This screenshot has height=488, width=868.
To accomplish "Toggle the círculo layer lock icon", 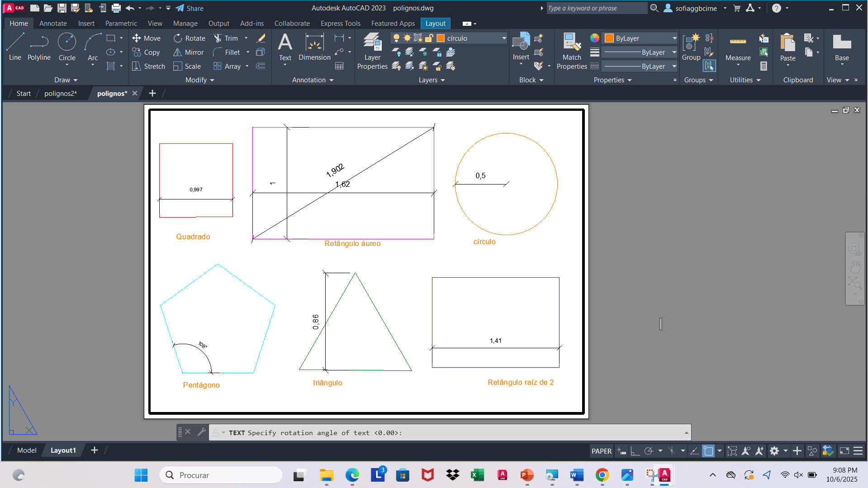I will (429, 38).
